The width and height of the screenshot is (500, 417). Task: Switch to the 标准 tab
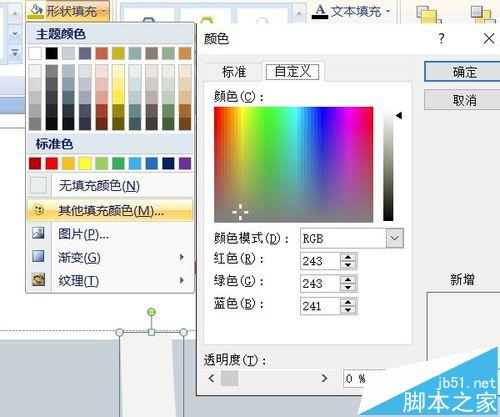pos(234,72)
